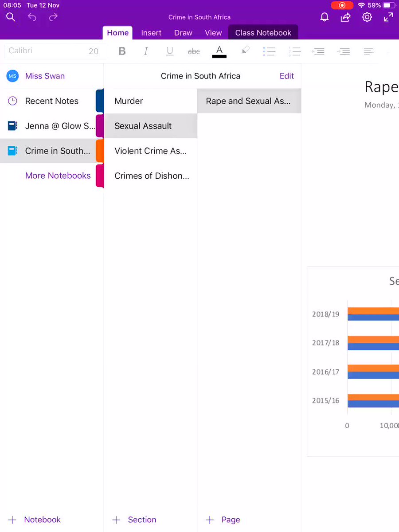Tap Edit in the section header
399x532 pixels.
[287, 76]
